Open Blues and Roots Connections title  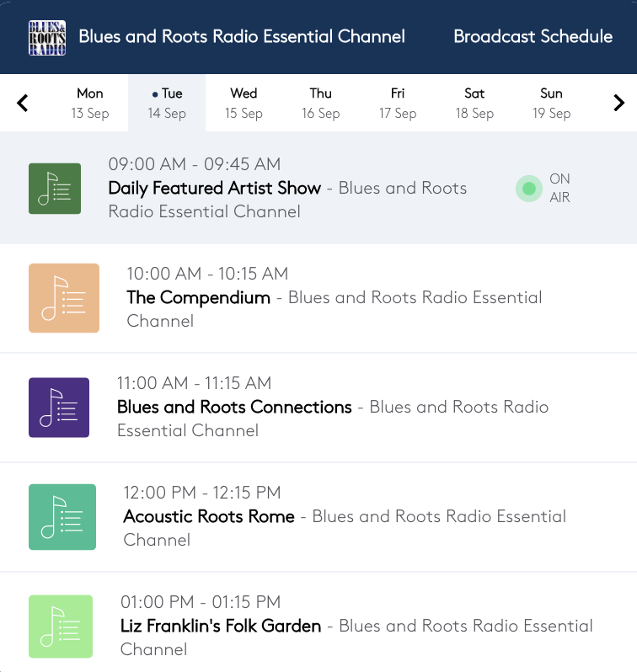[234, 407]
